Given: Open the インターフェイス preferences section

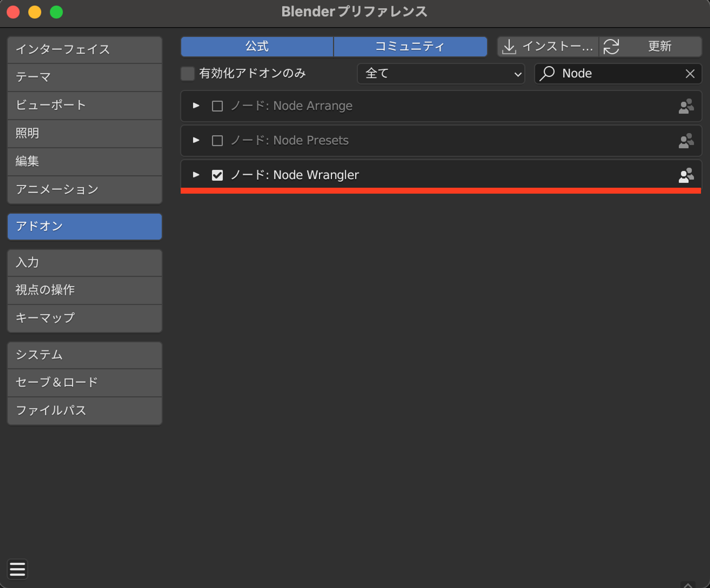Looking at the screenshot, I should (85, 50).
